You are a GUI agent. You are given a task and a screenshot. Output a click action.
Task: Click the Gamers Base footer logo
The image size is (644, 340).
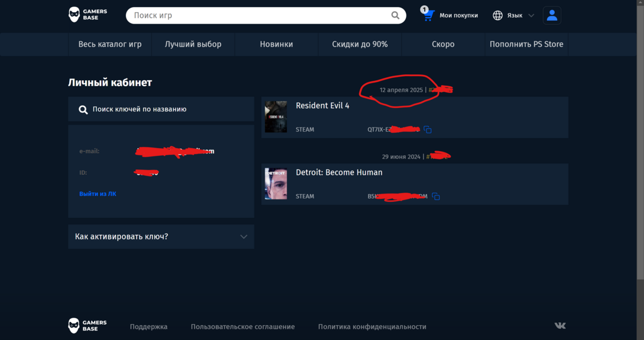tap(87, 326)
